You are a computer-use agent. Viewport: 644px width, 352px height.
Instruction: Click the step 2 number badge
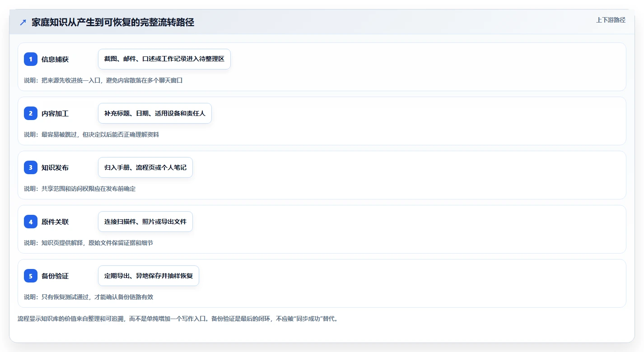[x=31, y=113]
